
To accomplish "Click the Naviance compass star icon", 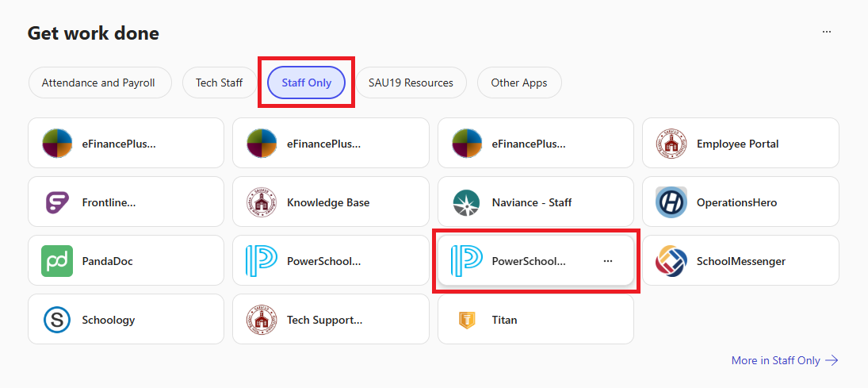I will [x=467, y=202].
